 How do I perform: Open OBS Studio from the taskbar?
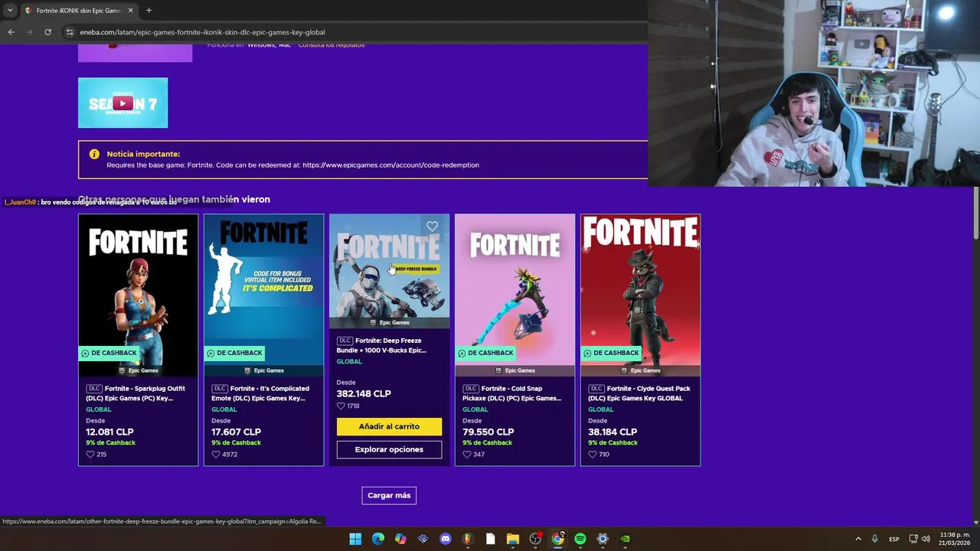click(x=535, y=539)
